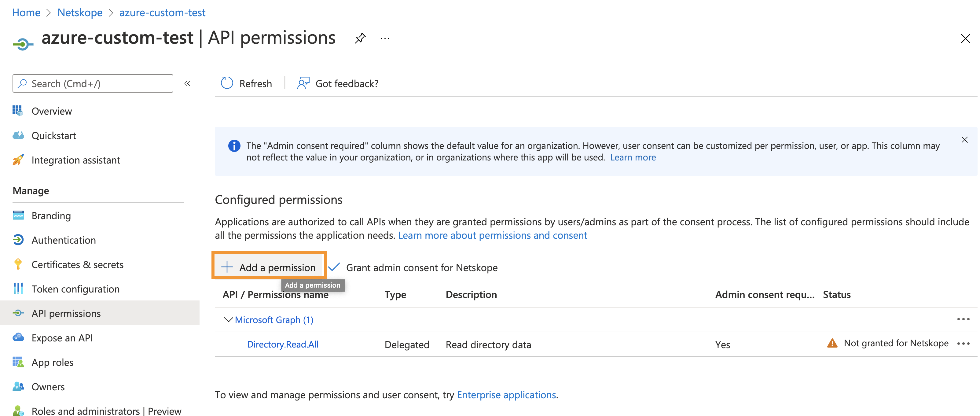Open App roles via its sidebar icon
980x416 pixels.
coord(18,362)
